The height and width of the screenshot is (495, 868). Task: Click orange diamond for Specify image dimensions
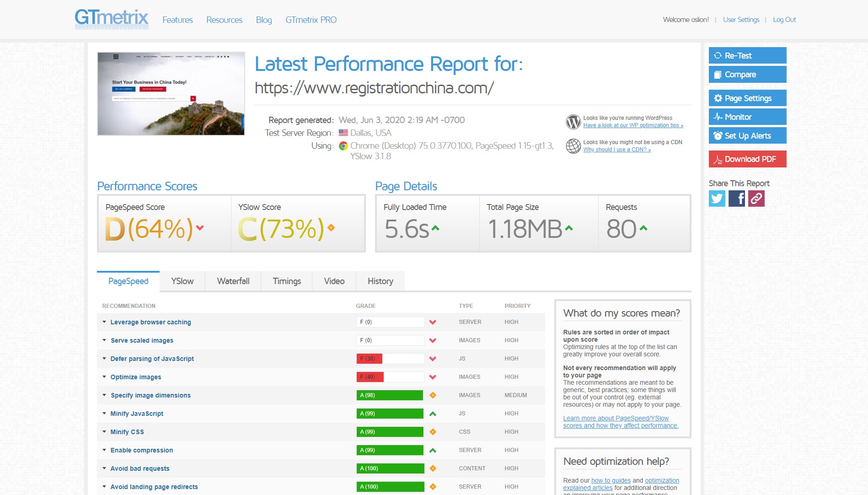(433, 395)
